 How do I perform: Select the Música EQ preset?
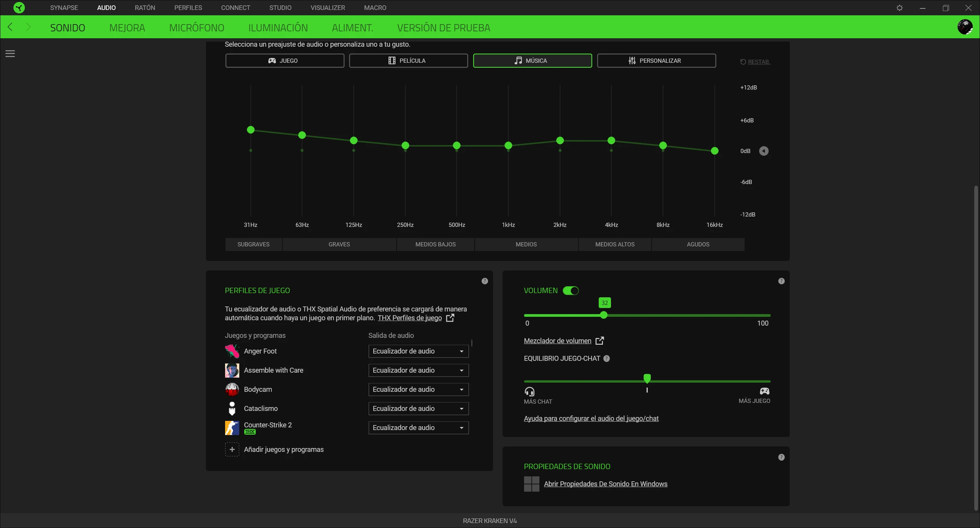[x=532, y=60]
